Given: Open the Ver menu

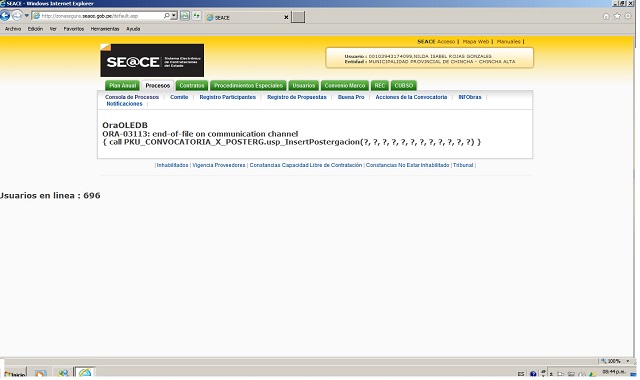Looking at the screenshot, I should [x=53, y=29].
